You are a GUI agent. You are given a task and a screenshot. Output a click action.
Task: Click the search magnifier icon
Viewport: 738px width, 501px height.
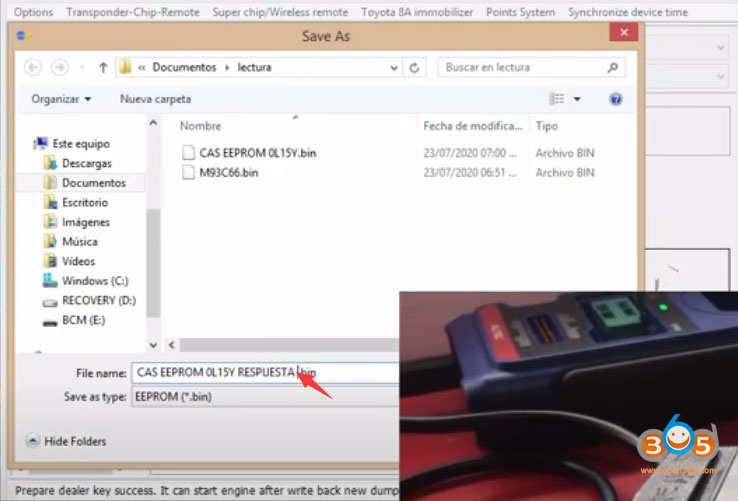pyautogui.click(x=614, y=68)
